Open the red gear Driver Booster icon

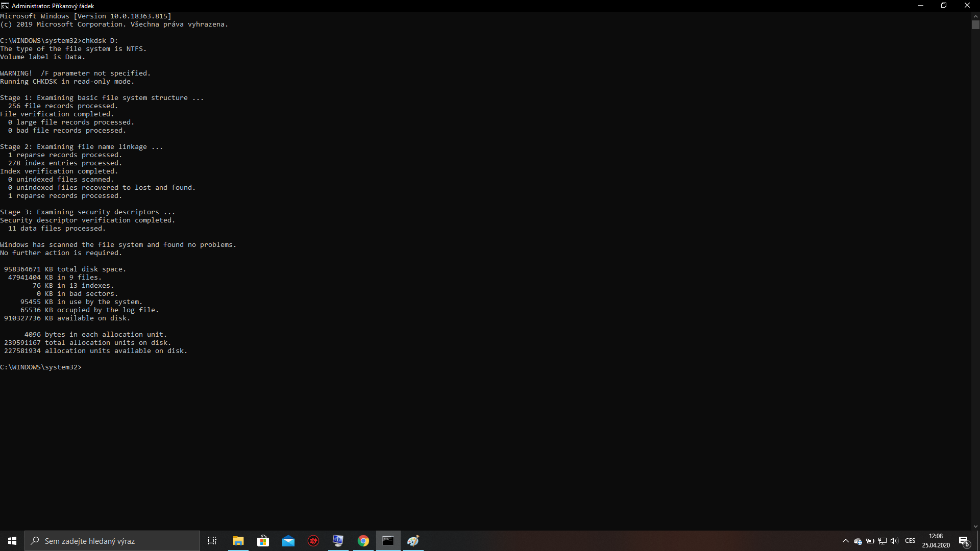coord(313,541)
